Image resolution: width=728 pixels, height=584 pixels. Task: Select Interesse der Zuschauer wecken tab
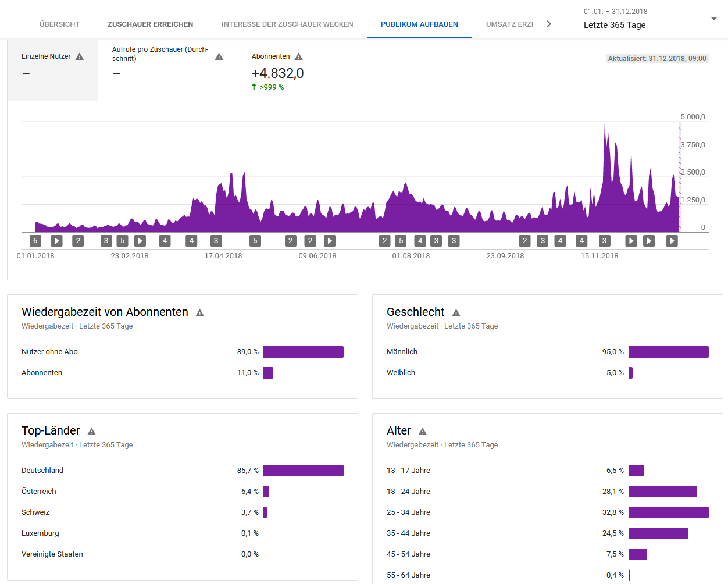(x=287, y=24)
